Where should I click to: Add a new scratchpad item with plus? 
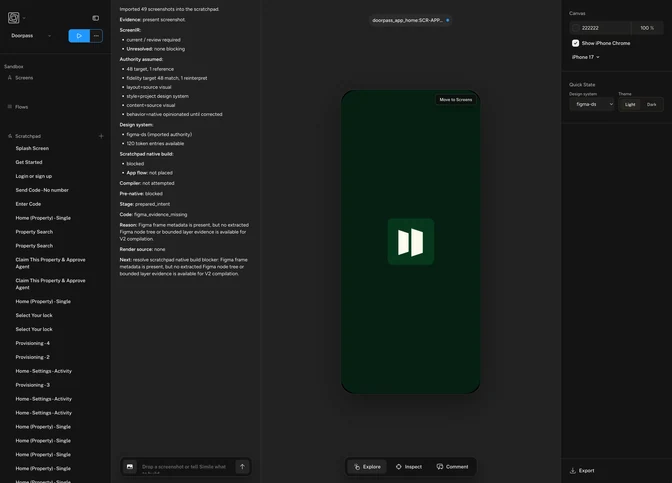pyautogui.click(x=101, y=136)
